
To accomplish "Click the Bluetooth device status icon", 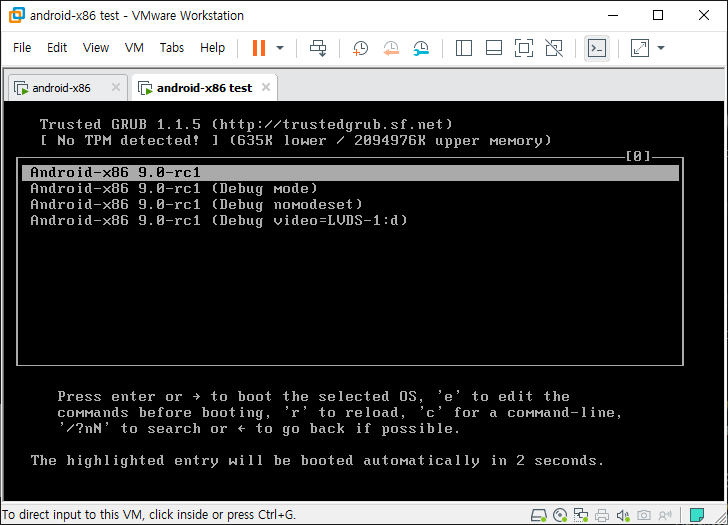I will (665, 515).
